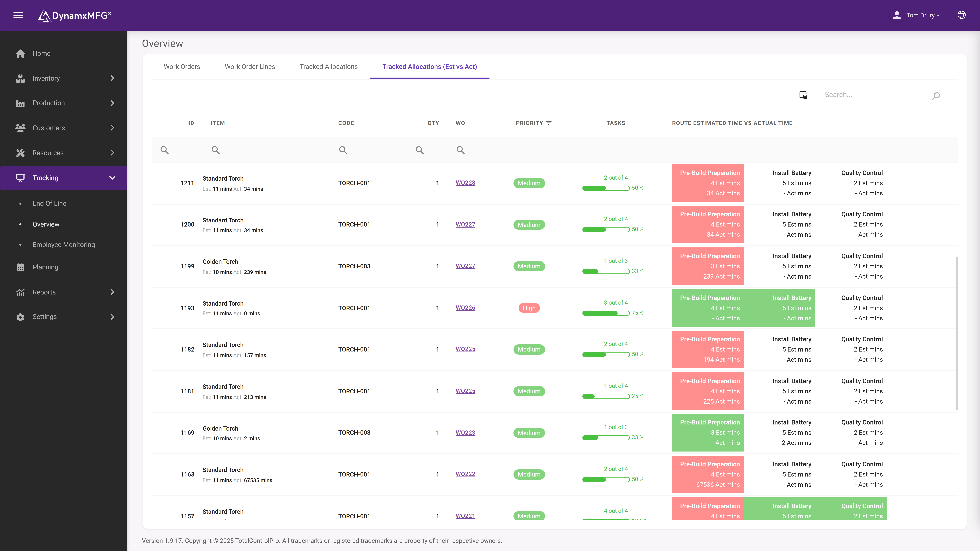Select the Customers people icon
Screen dimensions: 980x551
coord(21,128)
